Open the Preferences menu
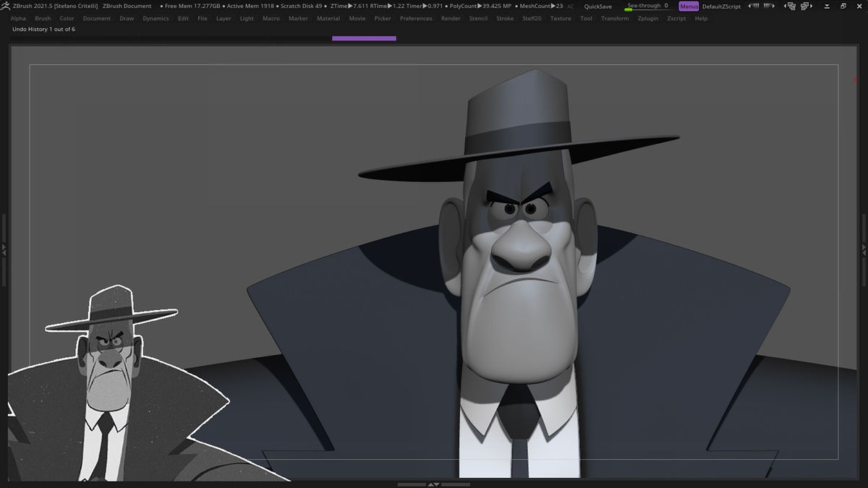Viewport: 868px width, 488px height. (x=416, y=18)
